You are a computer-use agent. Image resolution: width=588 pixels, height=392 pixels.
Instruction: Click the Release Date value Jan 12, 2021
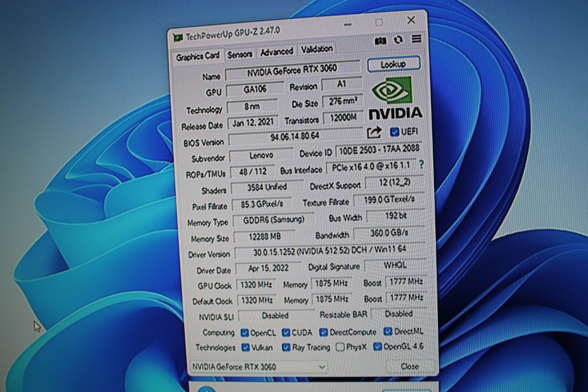[x=253, y=122]
